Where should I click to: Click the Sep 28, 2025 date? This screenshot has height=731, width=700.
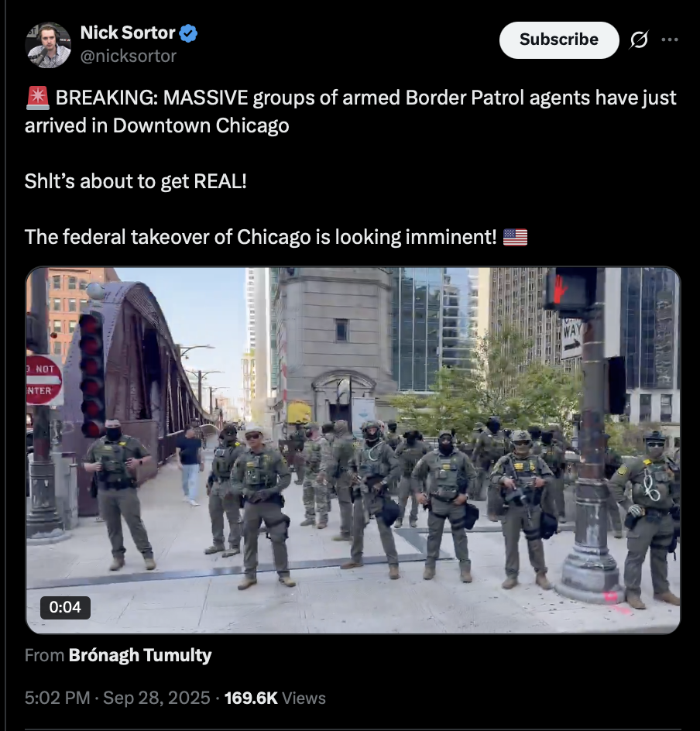(x=156, y=698)
